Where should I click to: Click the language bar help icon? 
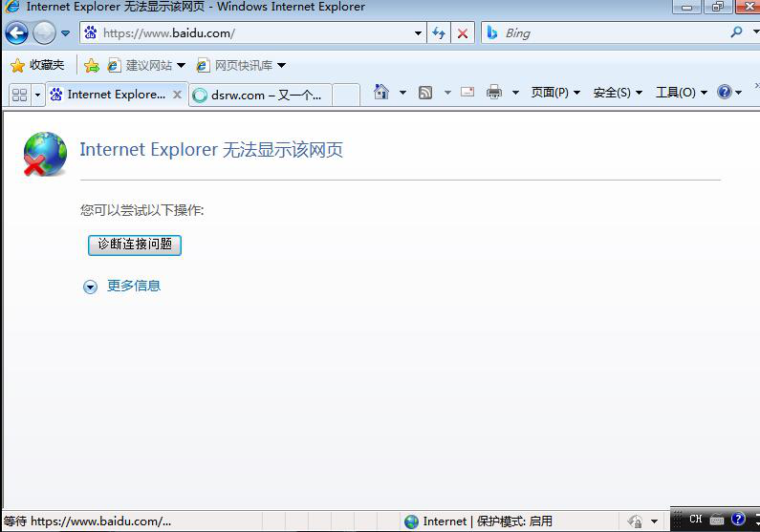coord(738,519)
